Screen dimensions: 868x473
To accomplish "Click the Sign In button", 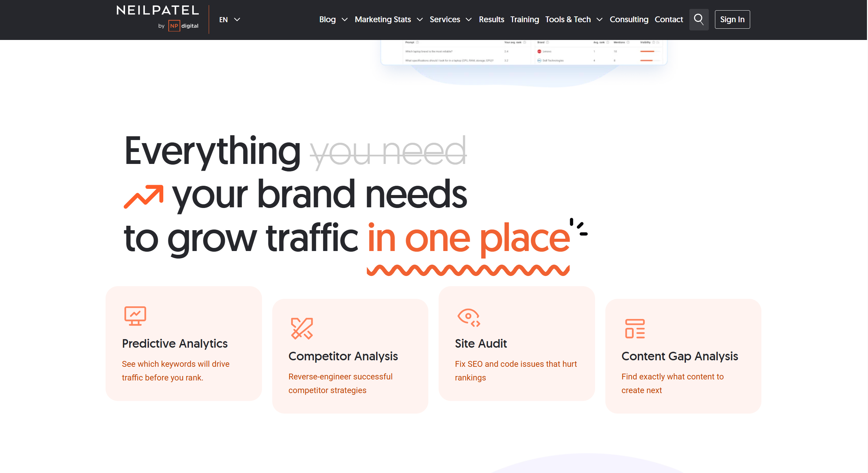I will pyautogui.click(x=733, y=19).
